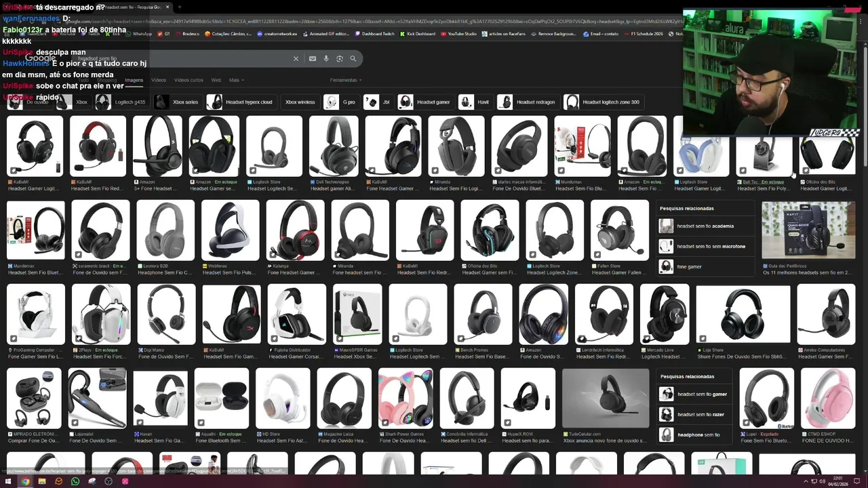The height and width of the screenshot is (488, 868).
Task: Filter by the Xbox wireless chip
Action: click(300, 102)
